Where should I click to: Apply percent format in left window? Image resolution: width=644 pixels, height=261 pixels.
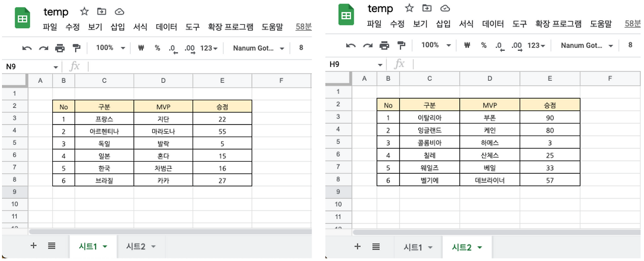(157, 48)
